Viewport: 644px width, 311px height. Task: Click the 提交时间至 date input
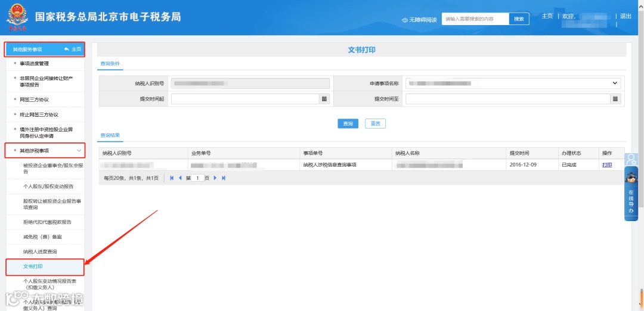coord(508,99)
